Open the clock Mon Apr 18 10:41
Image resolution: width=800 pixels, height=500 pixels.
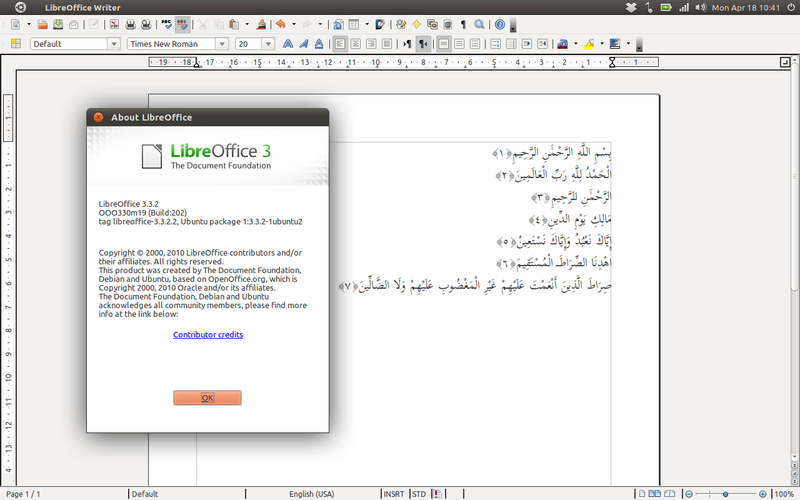pyautogui.click(x=745, y=8)
